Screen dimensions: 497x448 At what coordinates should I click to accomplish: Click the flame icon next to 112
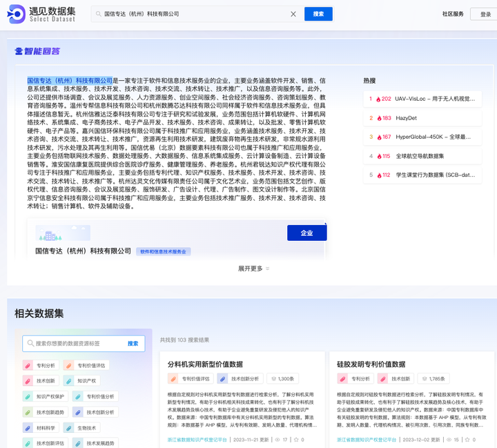379,175
